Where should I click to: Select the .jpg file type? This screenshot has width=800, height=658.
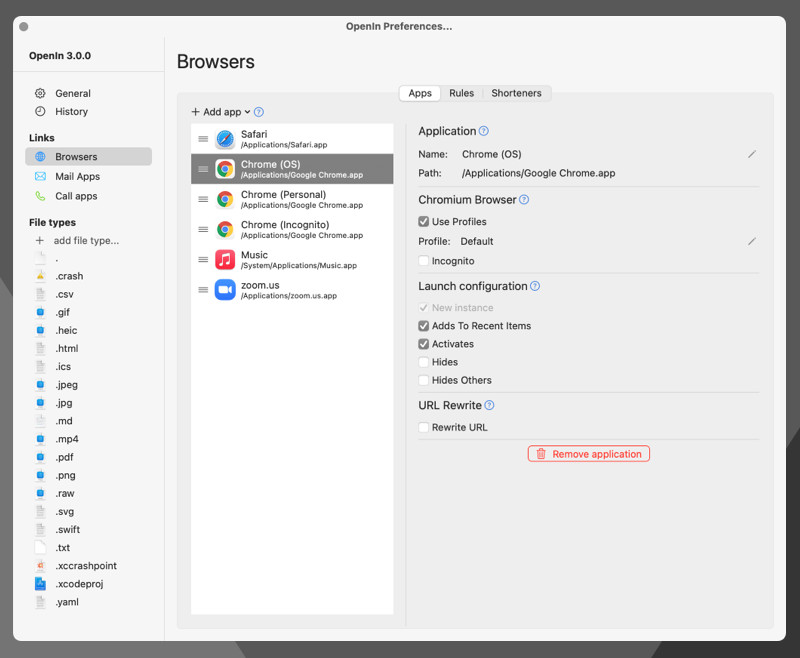pos(64,403)
